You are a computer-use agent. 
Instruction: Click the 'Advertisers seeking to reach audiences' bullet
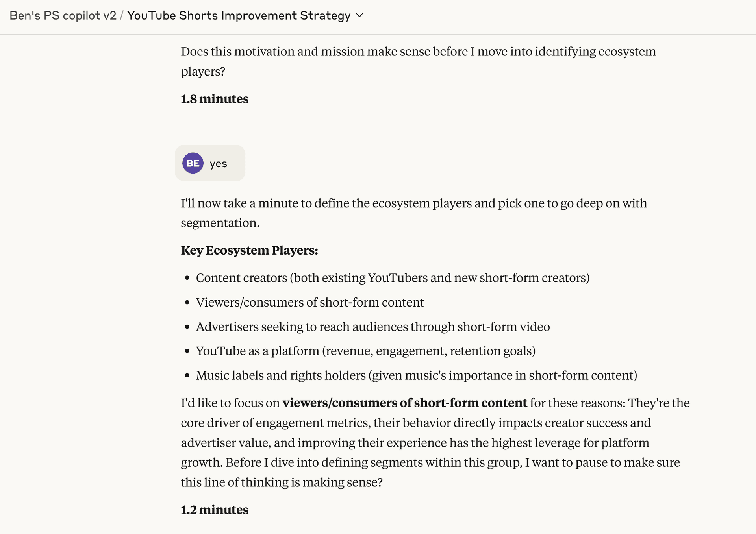[x=373, y=327]
